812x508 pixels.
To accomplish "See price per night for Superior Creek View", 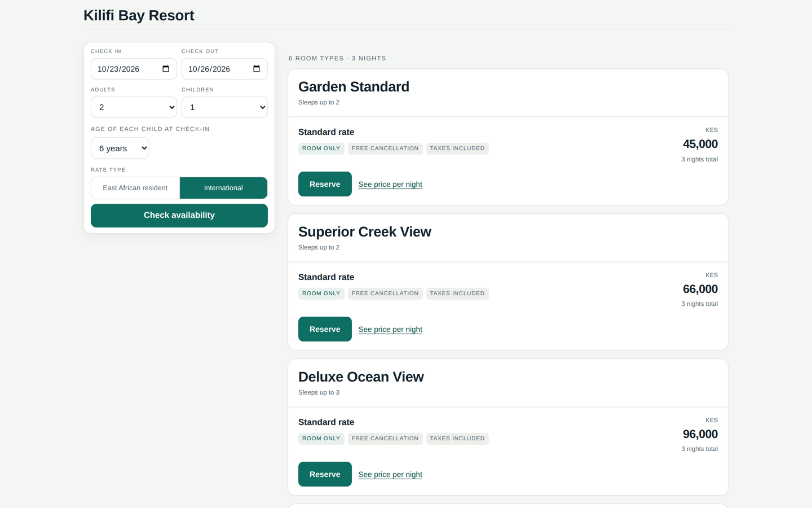I will 390,330.
